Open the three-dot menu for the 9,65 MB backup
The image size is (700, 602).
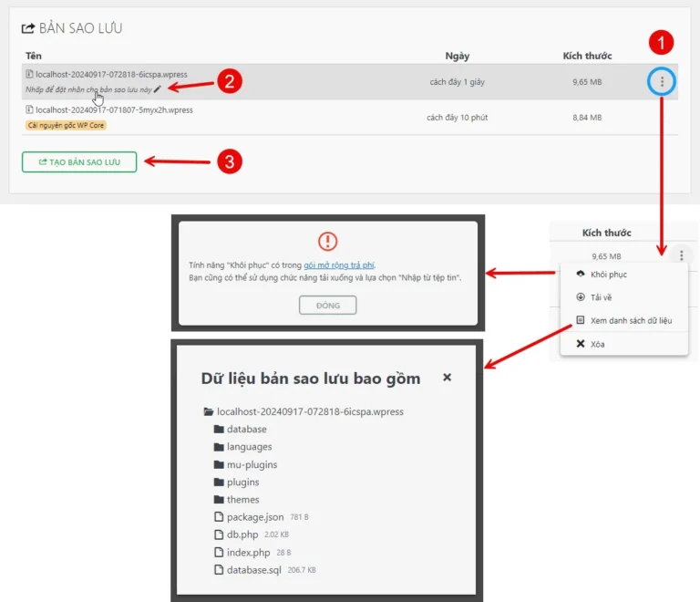[x=662, y=81]
